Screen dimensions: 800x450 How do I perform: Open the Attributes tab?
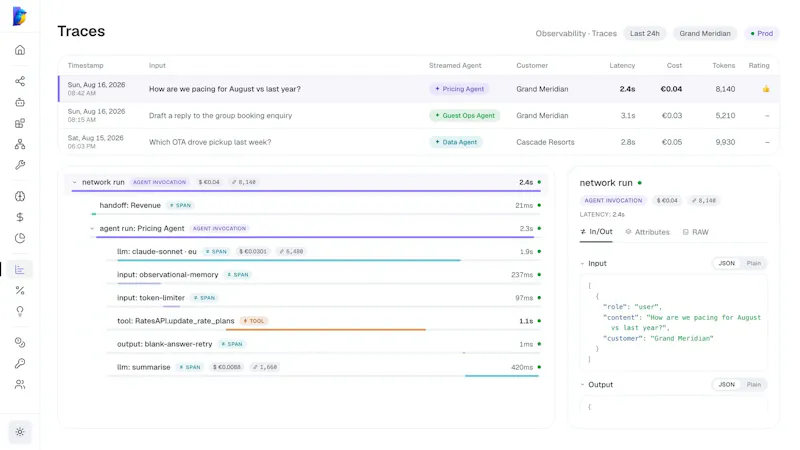click(x=647, y=232)
